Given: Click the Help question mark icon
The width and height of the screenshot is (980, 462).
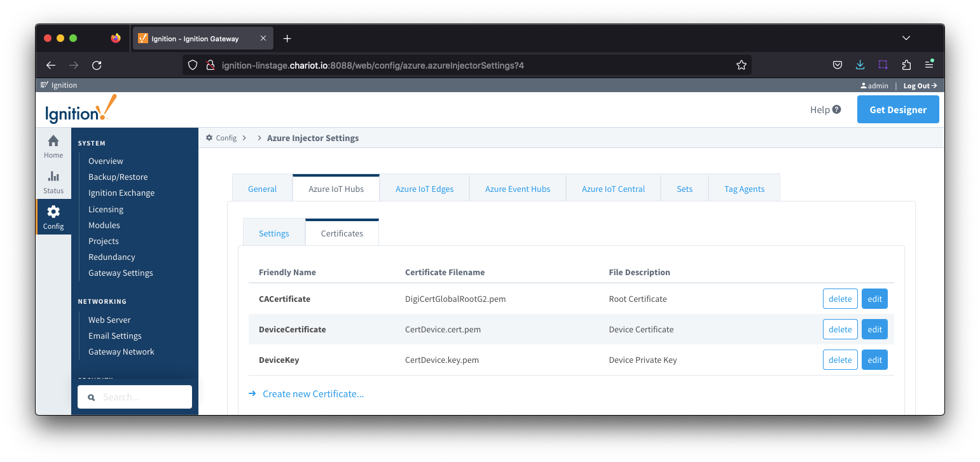Looking at the screenshot, I should (x=836, y=109).
